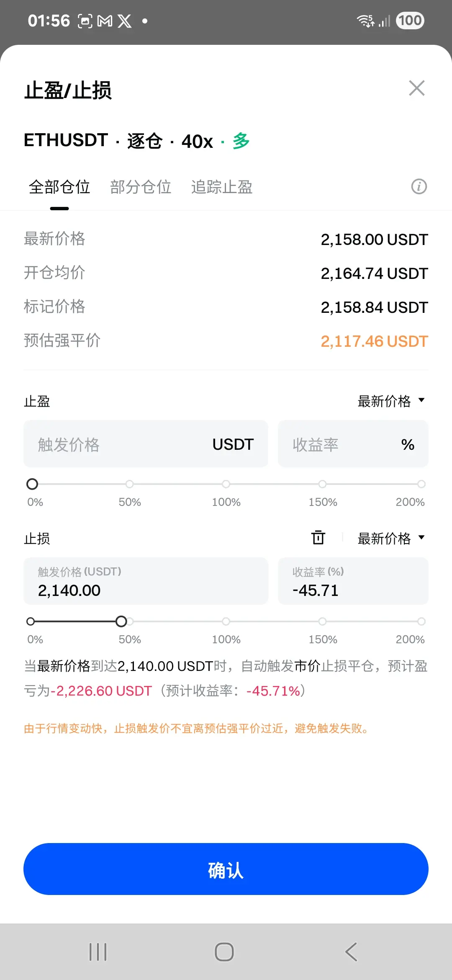Tap the Android home navigation icon
452x980 pixels.
click(224, 952)
